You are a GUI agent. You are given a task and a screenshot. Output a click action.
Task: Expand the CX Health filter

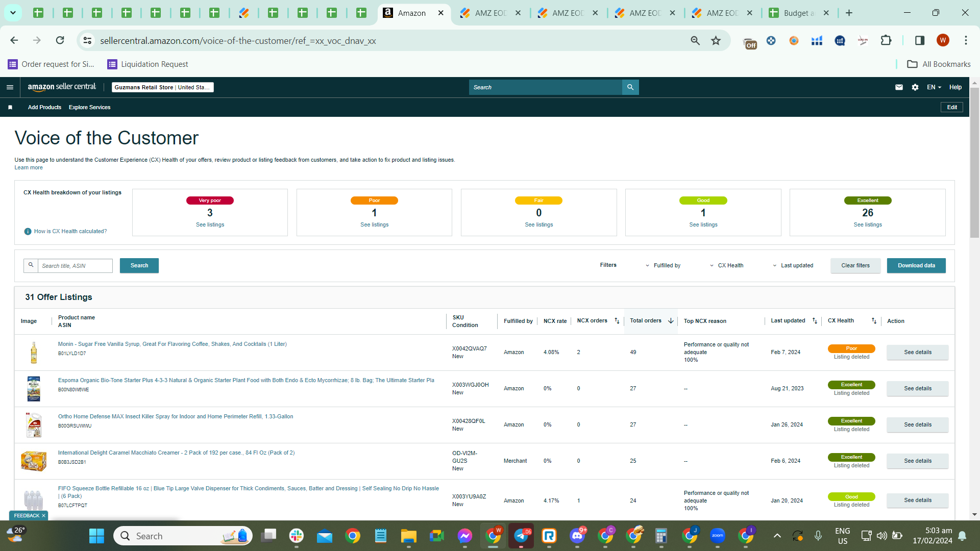tap(726, 265)
